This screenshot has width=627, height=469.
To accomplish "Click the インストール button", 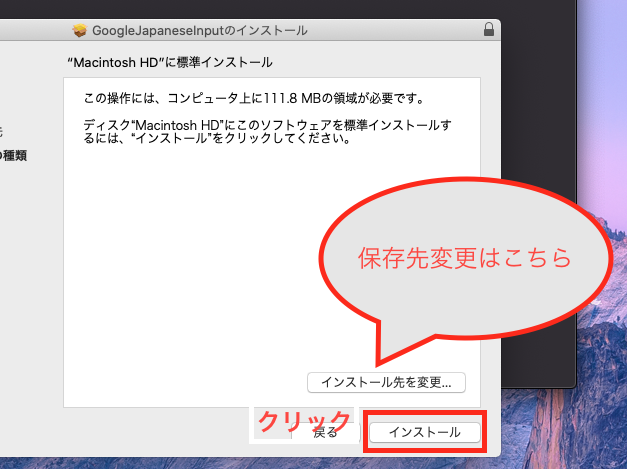I will click(425, 432).
